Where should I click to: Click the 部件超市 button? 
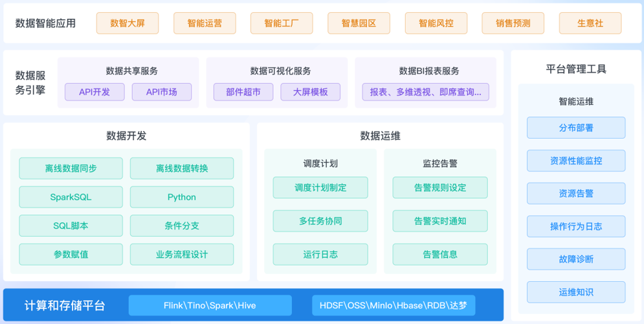tap(243, 92)
